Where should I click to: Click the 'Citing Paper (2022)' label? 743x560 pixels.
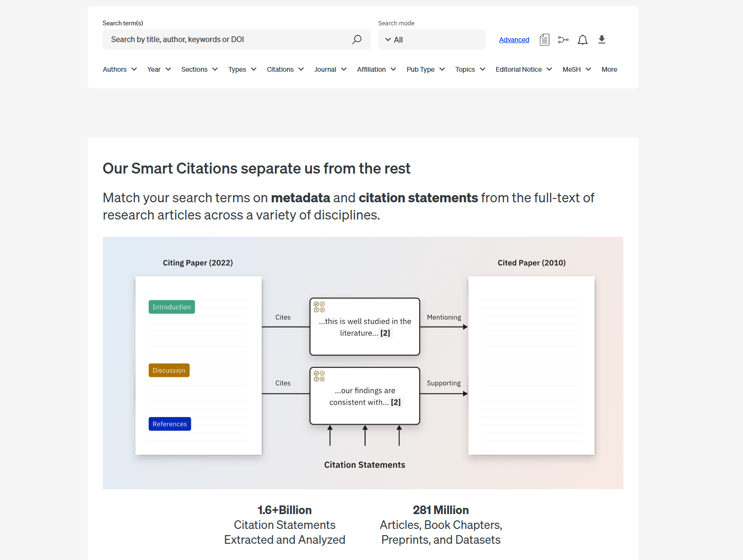(x=198, y=263)
